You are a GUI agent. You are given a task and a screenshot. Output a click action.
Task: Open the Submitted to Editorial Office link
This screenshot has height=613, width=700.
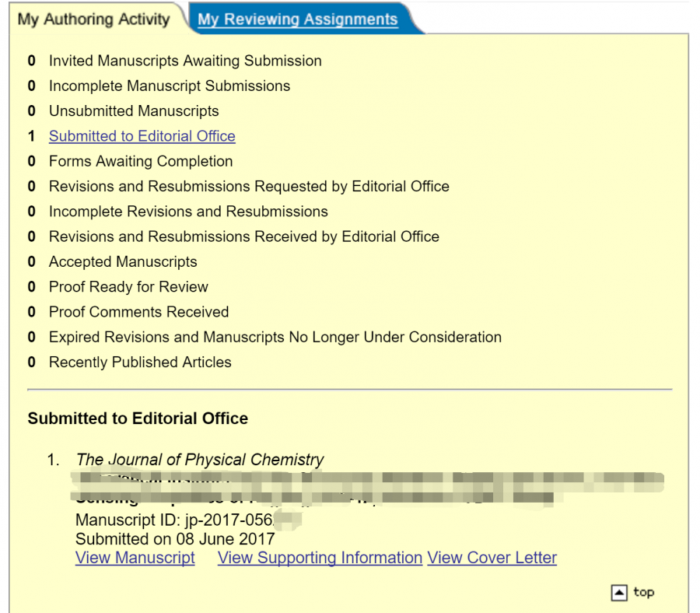[142, 136]
